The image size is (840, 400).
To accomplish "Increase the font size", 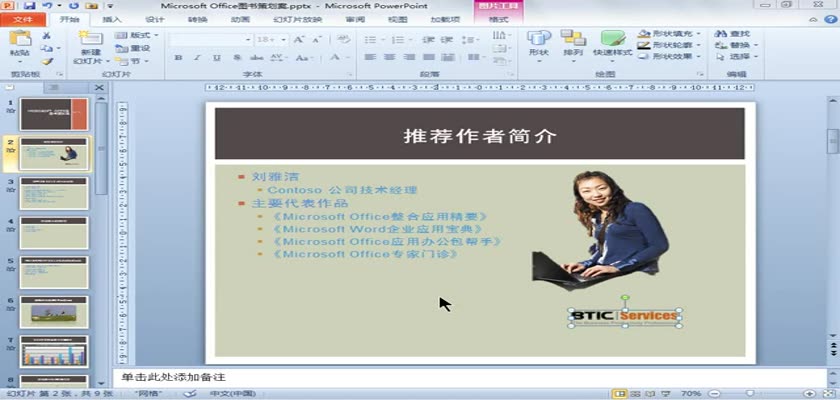I will click(x=298, y=40).
